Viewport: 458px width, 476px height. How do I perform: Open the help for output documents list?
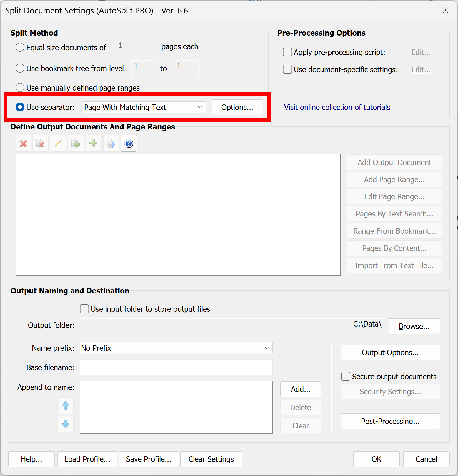129,143
